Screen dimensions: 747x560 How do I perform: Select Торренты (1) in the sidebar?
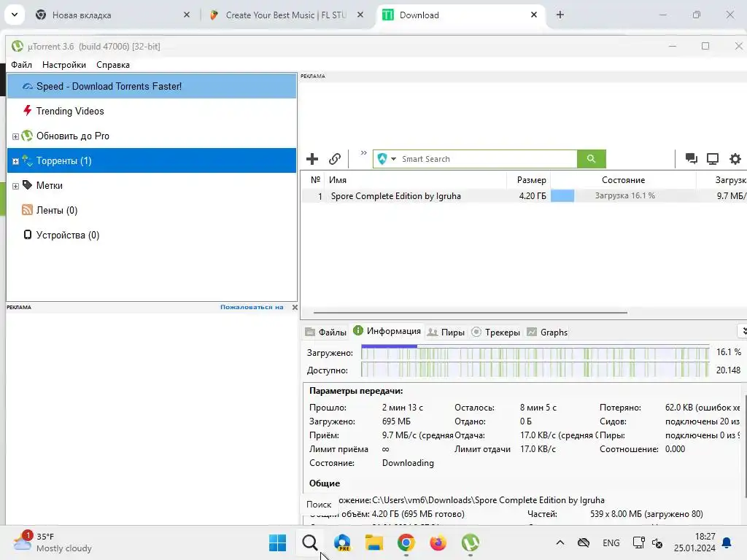tap(152, 160)
